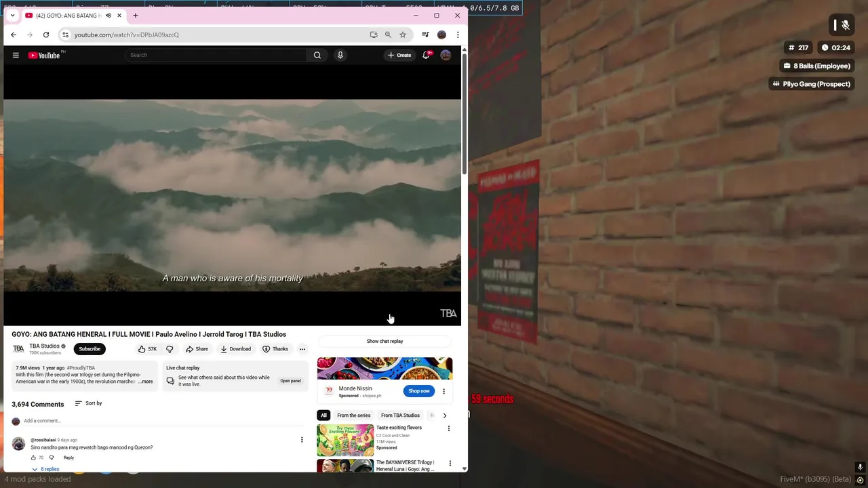This screenshot has height=488, width=868.
Task: Open options menu for @rossibalasi comment
Action: coord(302,440)
